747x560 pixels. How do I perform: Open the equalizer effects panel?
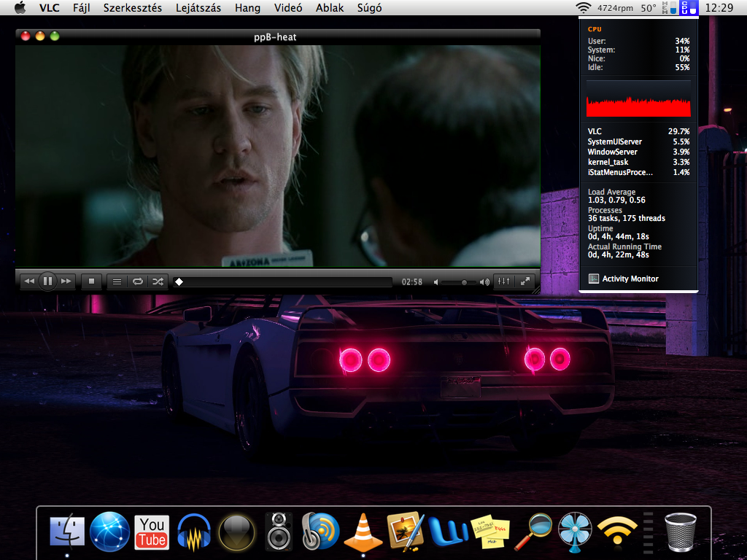point(503,281)
